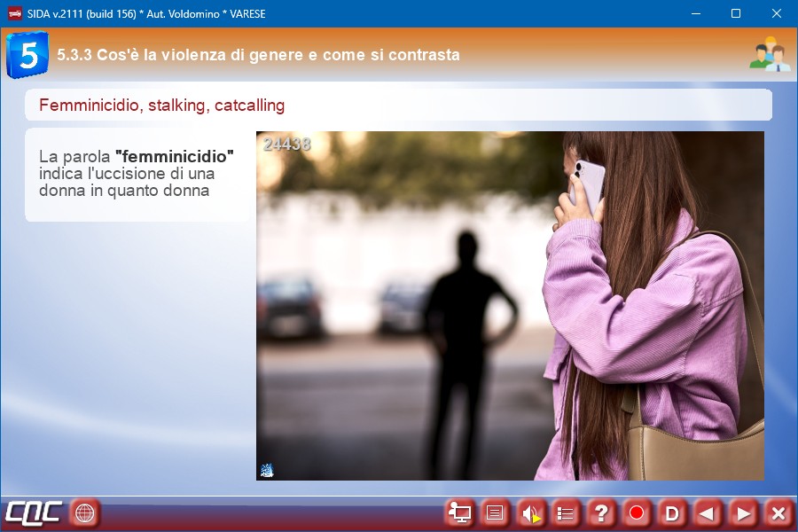Click the D button in toolbar
The width and height of the screenshot is (798, 532).
pos(672,512)
